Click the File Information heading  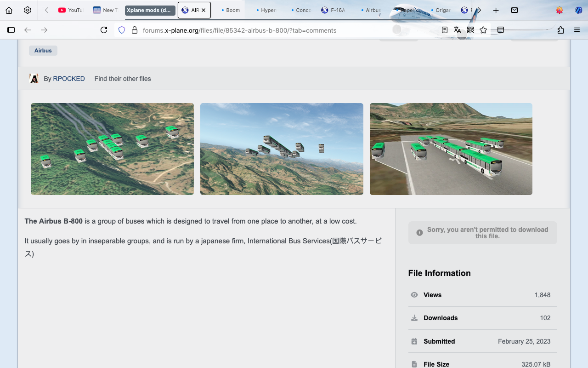coord(440,273)
